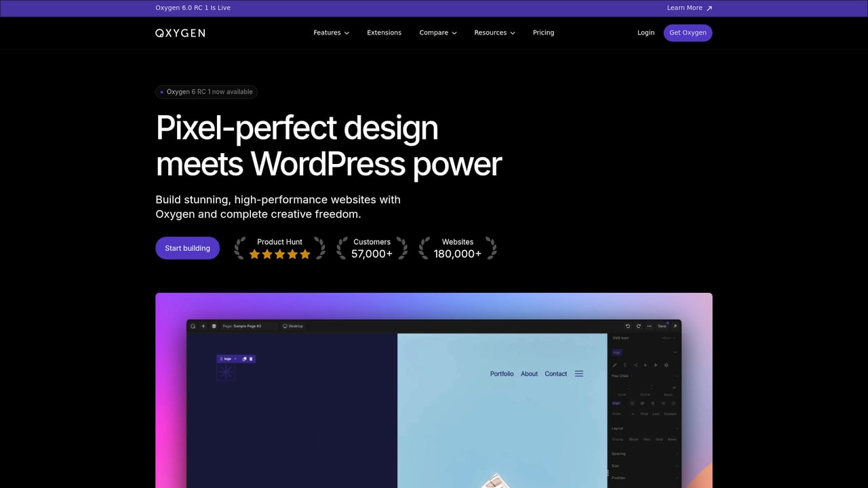The height and width of the screenshot is (488, 868).
Task: Click the add element plus icon
Action: pyautogui.click(x=203, y=326)
